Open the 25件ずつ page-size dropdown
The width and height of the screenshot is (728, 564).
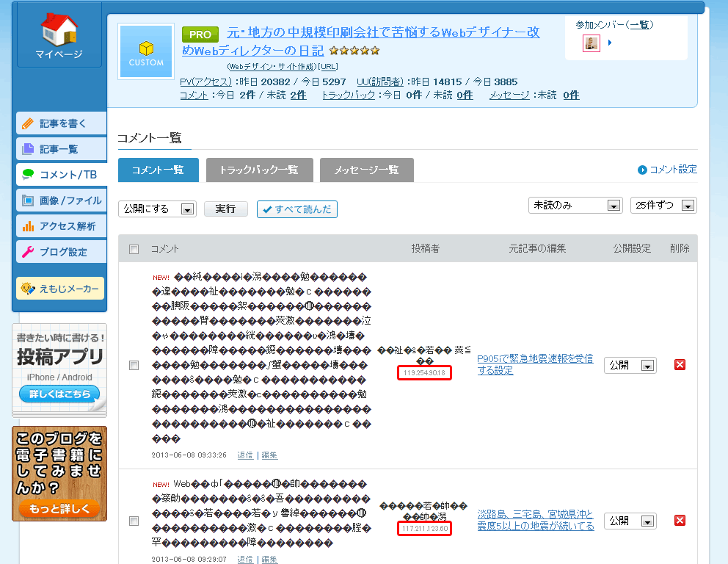664,206
